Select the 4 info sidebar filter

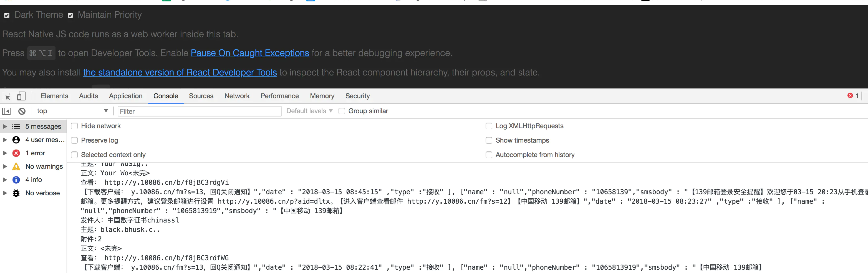tap(34, 180)
